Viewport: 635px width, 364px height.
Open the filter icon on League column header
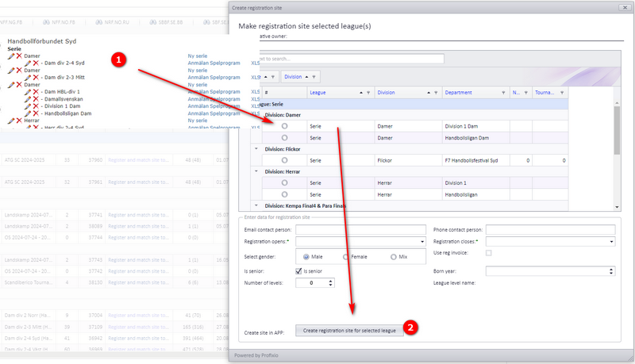[368, 93]
